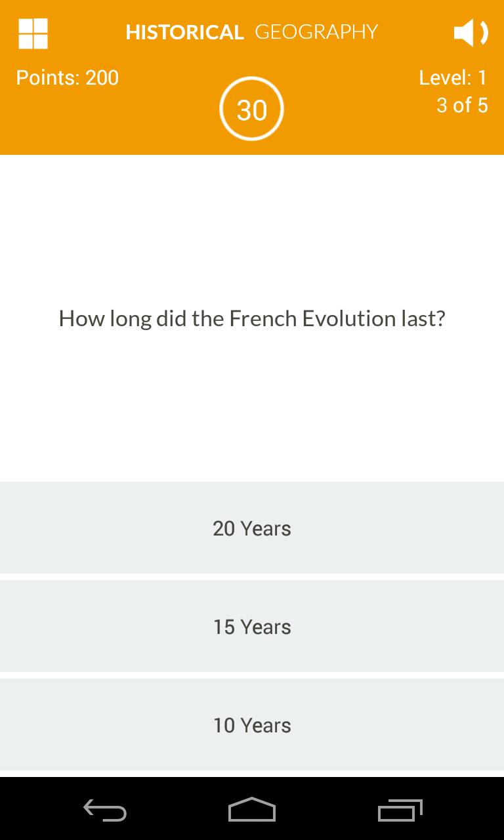Switch to the HISTORICAL category

click(x=184, y=31)
